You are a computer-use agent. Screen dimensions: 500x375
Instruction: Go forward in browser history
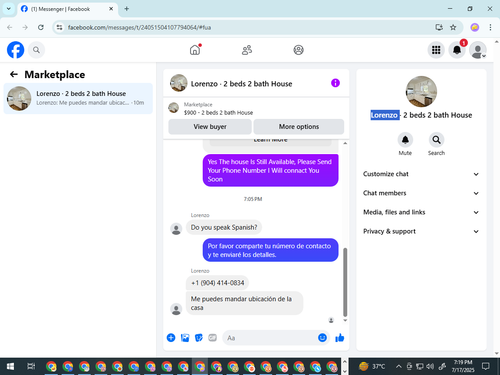25,27
